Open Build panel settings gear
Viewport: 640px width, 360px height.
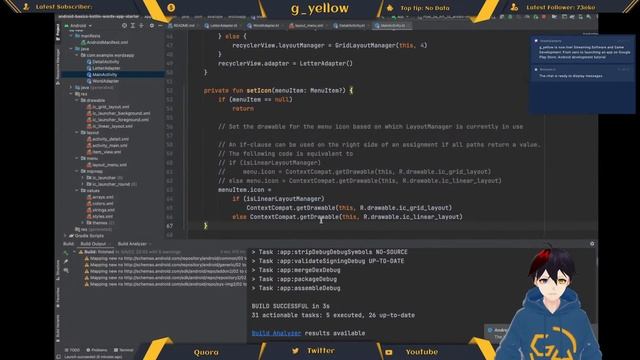coord(592,244)
